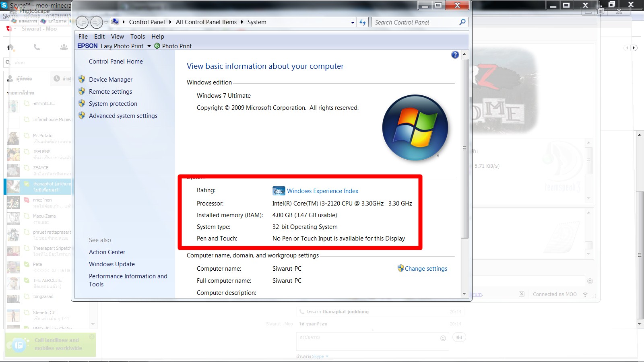The width and height of the screenshot is (644, 362).
Task: Click the Skype phone call icon
Action: (37, 47)
